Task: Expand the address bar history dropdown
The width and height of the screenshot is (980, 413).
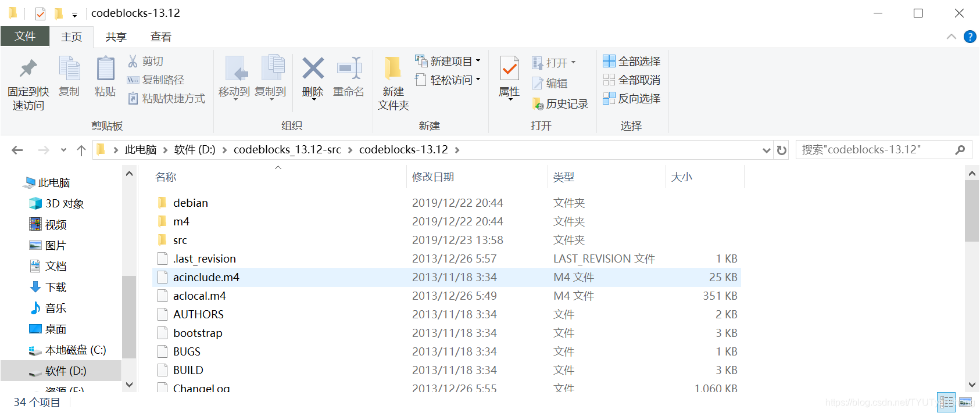Action: pyautogui.click(x=766, y=150)
